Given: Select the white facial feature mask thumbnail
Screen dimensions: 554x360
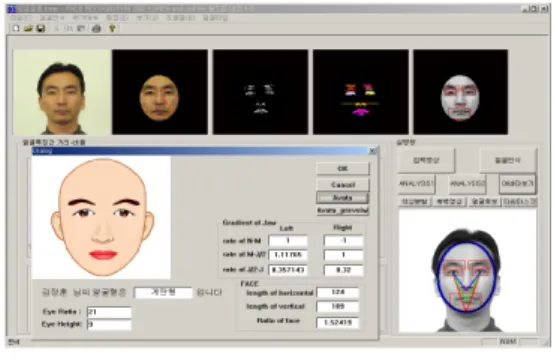Looking at the screenshot, I should click(x=260, y=92).
